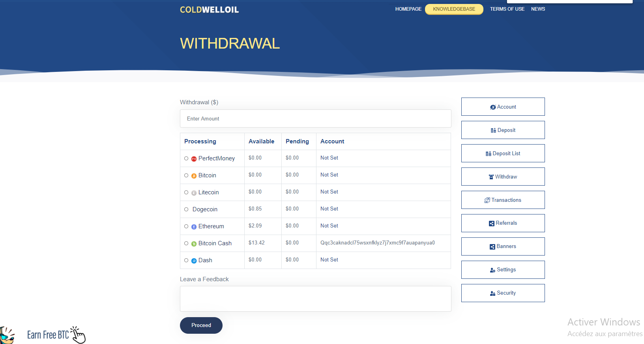This screenshot has width=644, height=344.
Task: Click the Bitcoin Cash wallet address
Action: click(378, 243)
